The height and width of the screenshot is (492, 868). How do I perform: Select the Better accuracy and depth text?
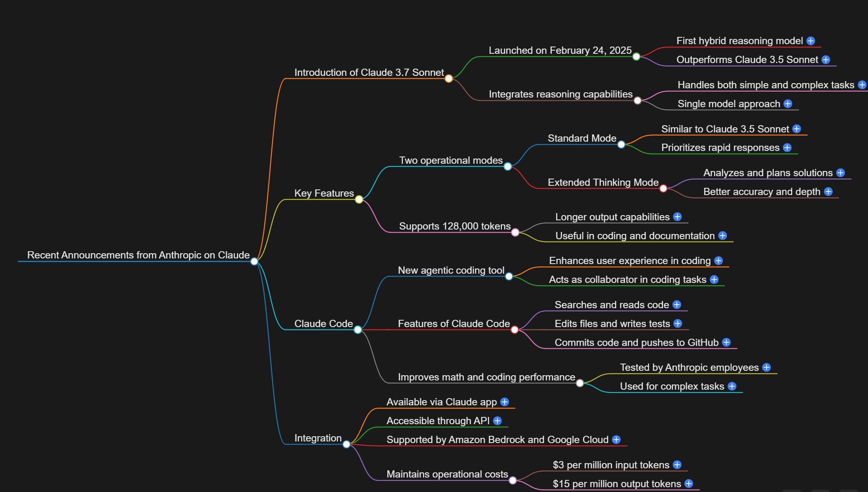(x=762, y=192)
